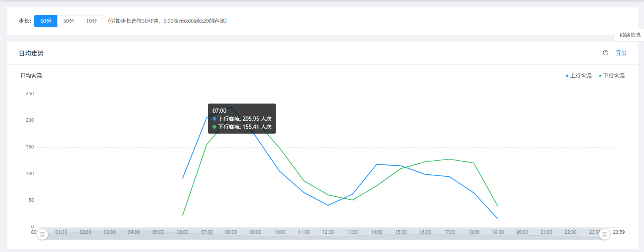644x252 pixels.
Task: Click the help question mark icon
Action: [606, 53]
